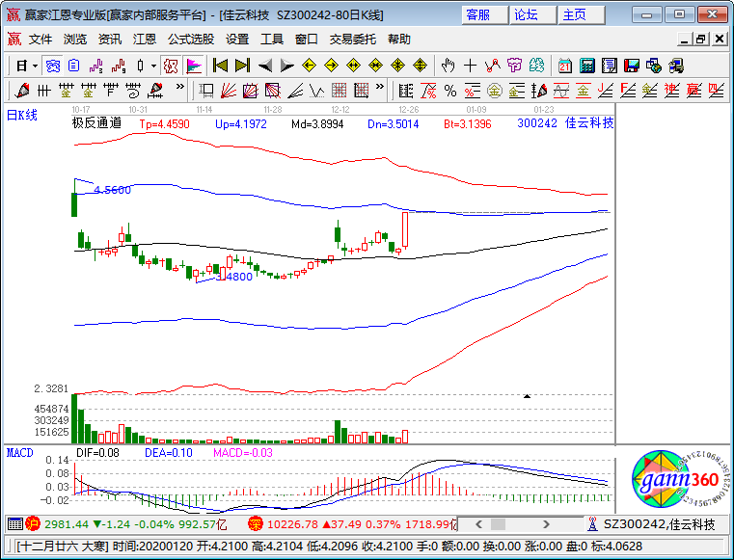Jump to first bar using skip-to-start arrow

[x=220, y=66]
